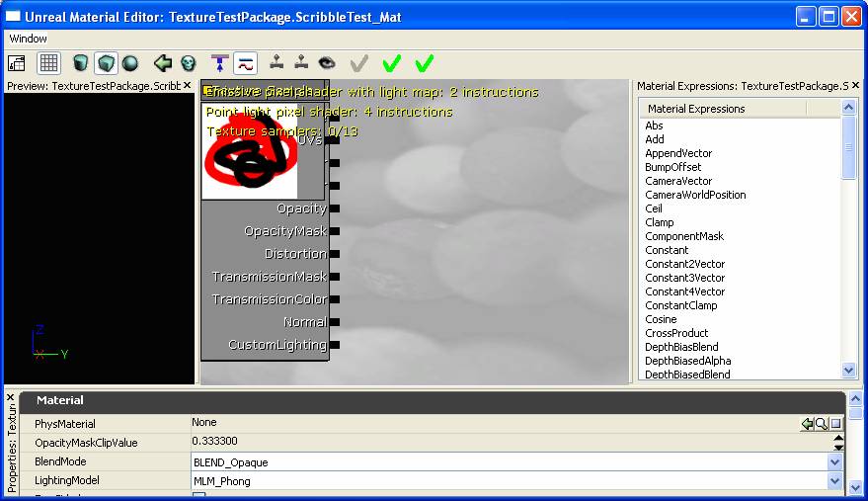Viewport: 868px width, 501px height.
Task: Click the first green checkmark in toolbar
Action: click(391, 63)
